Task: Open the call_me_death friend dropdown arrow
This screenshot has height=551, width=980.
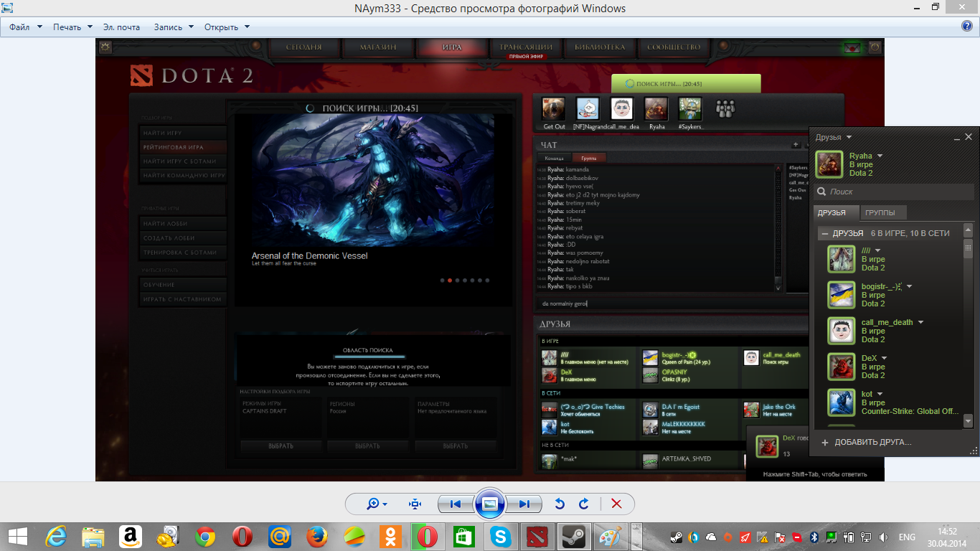Action: (921, 322)
